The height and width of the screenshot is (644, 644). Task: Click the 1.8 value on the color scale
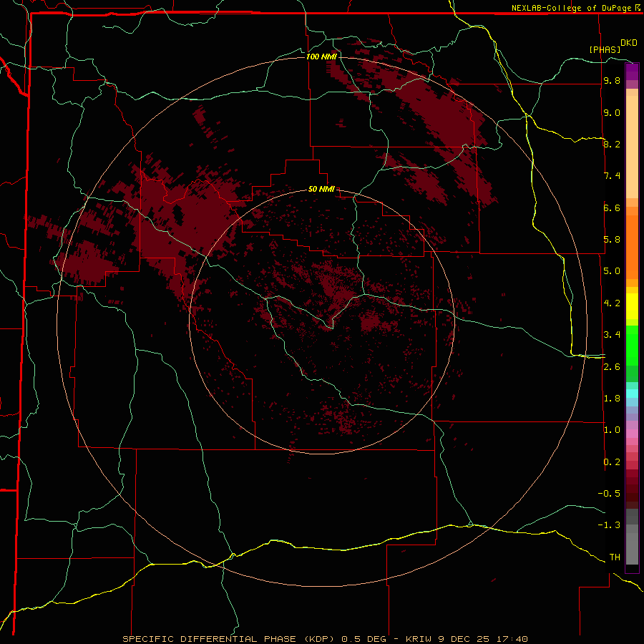coord(612,399)
